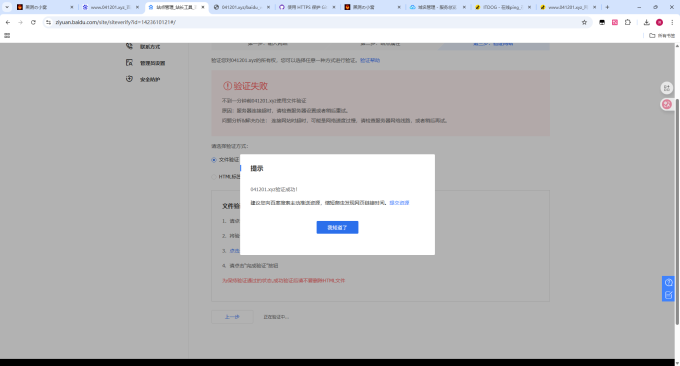This screenshot has height=366, width=680.
Task: Click the phone icon in left sidebar
Action: click(129, 46)
